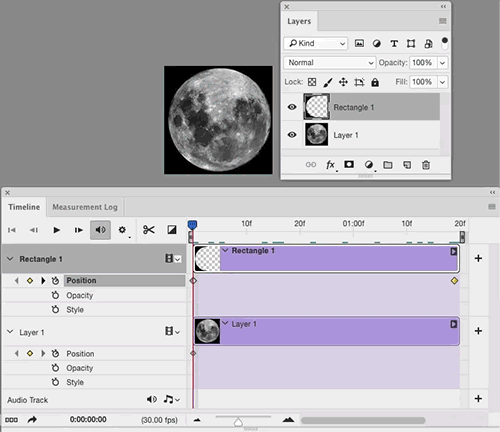500x432 pixels.
Task: Go to next keyframe for Rectangle 1 Position
Action: [43, 281]
